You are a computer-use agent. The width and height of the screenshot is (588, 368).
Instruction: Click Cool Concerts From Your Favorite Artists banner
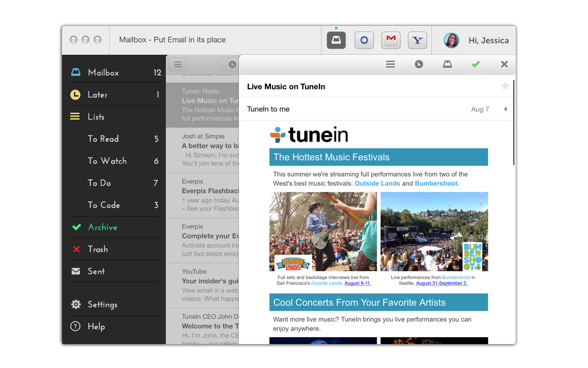pos(379,302)
